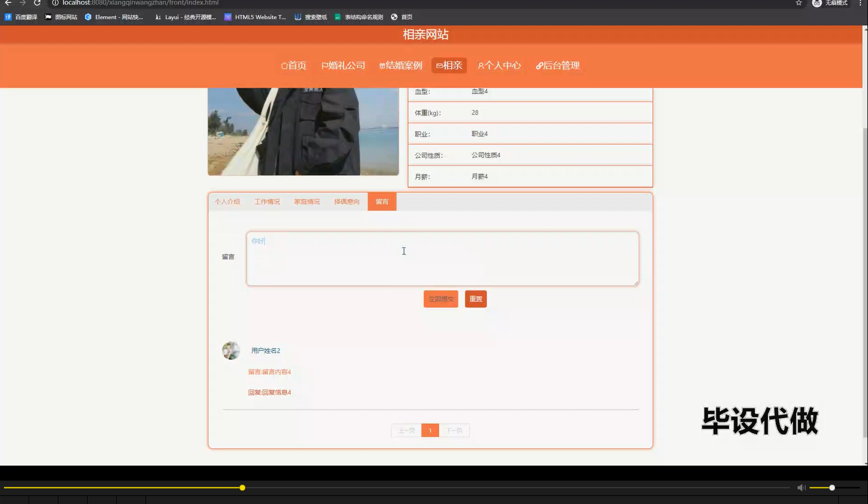Open the Layui bookmark
The image size is (868, 504).
click(186, 17)
